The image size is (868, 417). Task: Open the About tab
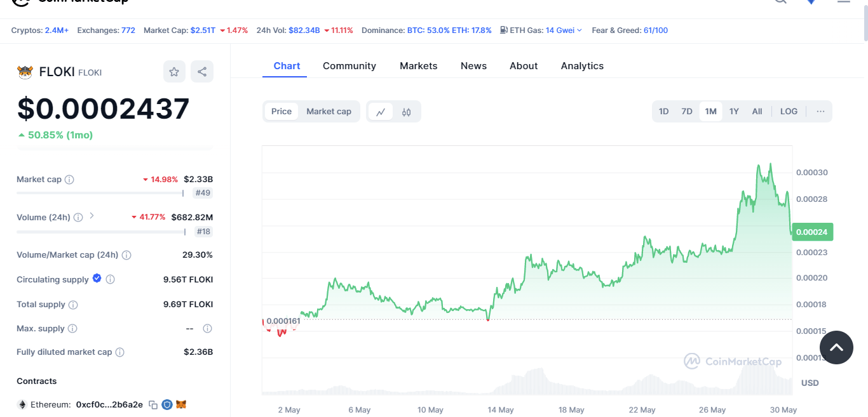click(x=524, y=66)
